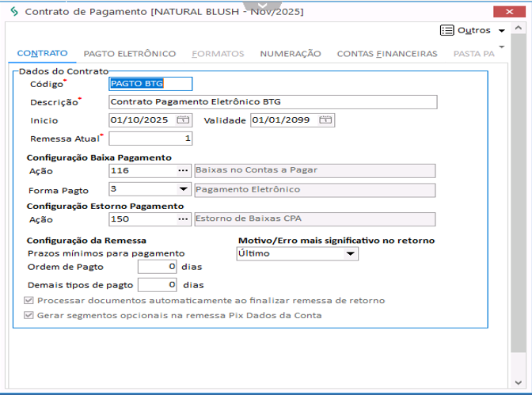
Task: Click the Demais tipos de pagto field
Action: click(x=157, y=285)
